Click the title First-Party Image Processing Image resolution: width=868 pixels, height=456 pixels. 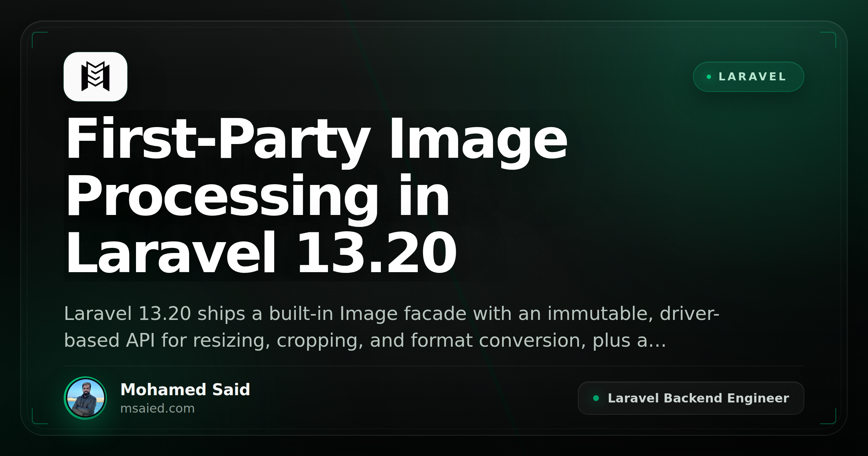click(316, 196)
